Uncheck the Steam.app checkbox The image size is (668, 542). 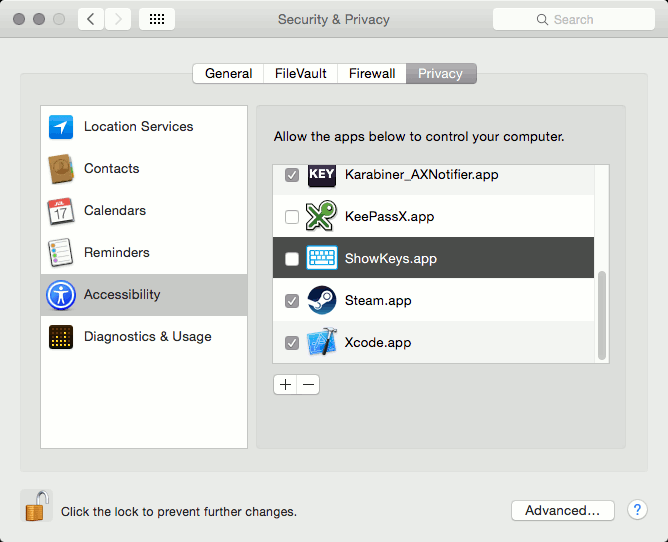click(292, 301)
